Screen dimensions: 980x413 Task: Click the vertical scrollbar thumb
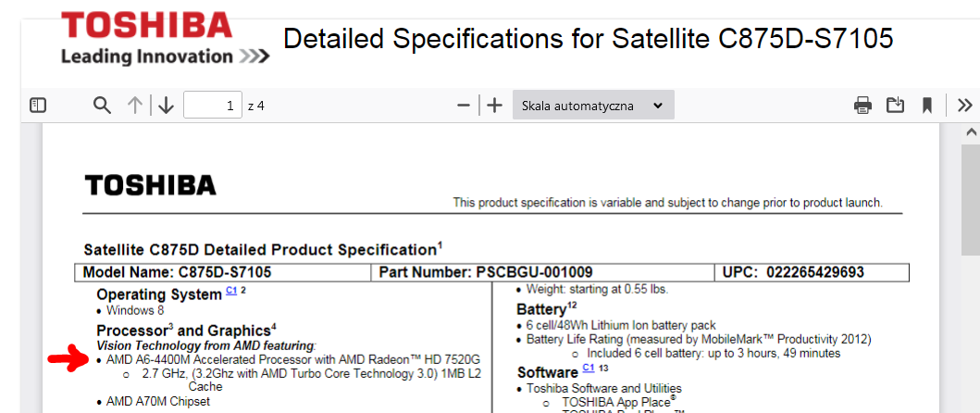971,199
